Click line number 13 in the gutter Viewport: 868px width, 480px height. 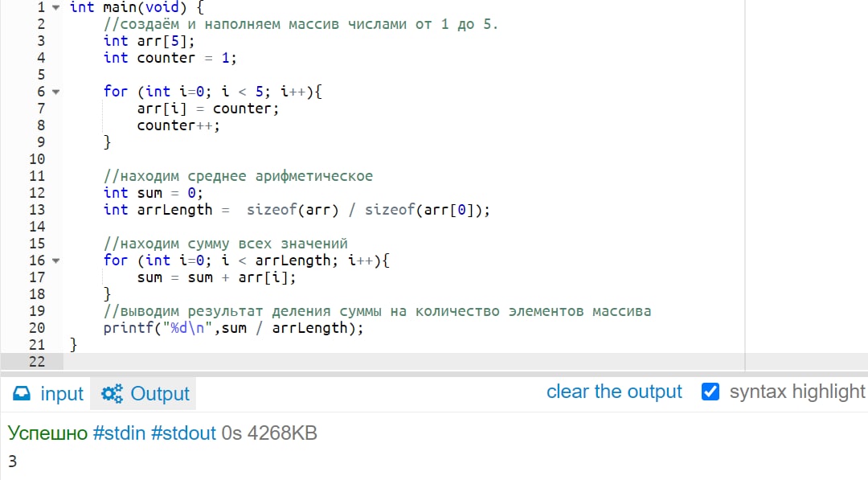pos(37,210)
